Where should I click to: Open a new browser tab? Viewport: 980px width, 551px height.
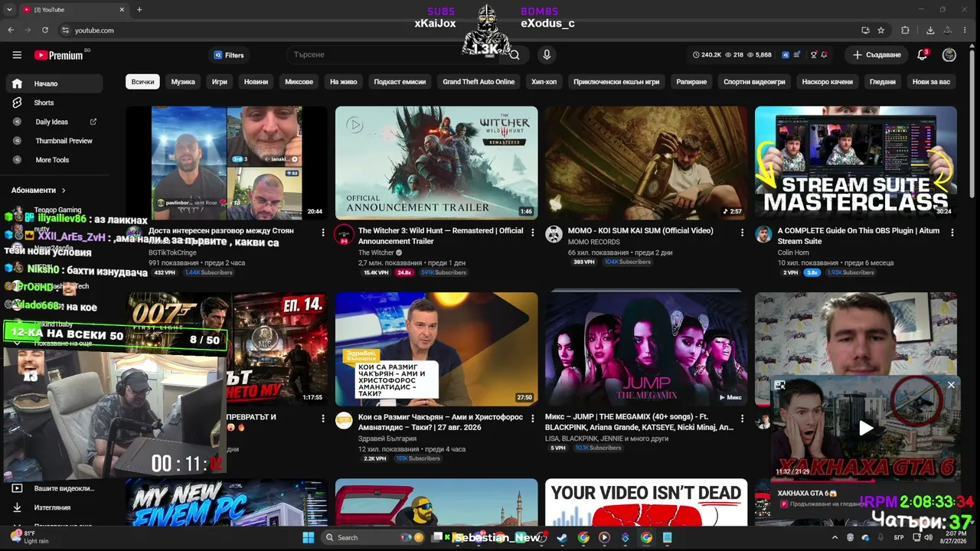pyautogui.click(x=139, y=10)
